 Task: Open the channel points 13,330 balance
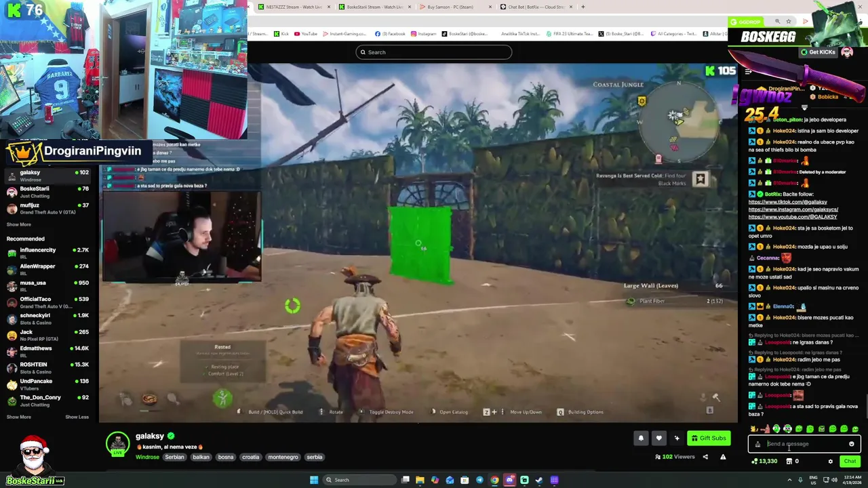coord(764,462)
